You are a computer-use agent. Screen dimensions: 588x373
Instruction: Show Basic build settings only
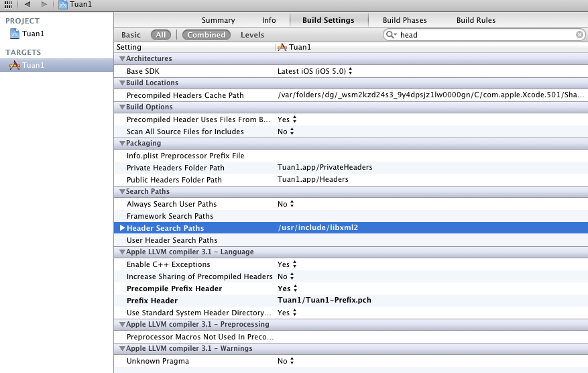(x=131, y=35)
